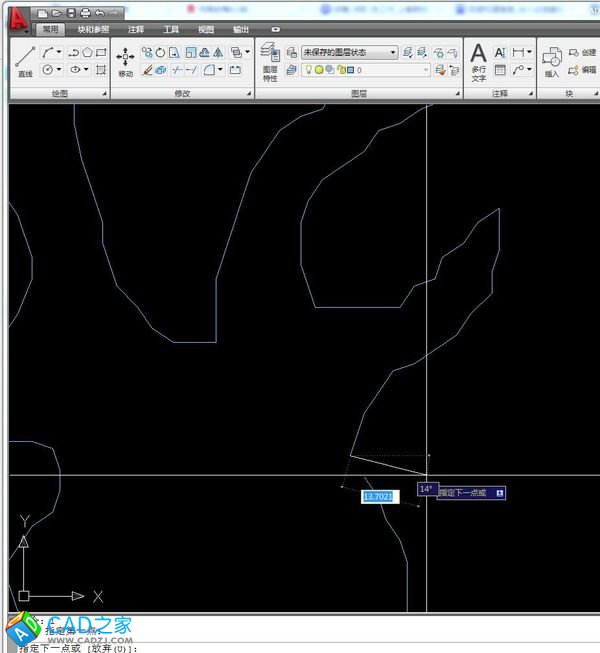Screen dimensions: 600x653
Task: Select the Ellipse drawing tool
Action: [x=75, y=70]
